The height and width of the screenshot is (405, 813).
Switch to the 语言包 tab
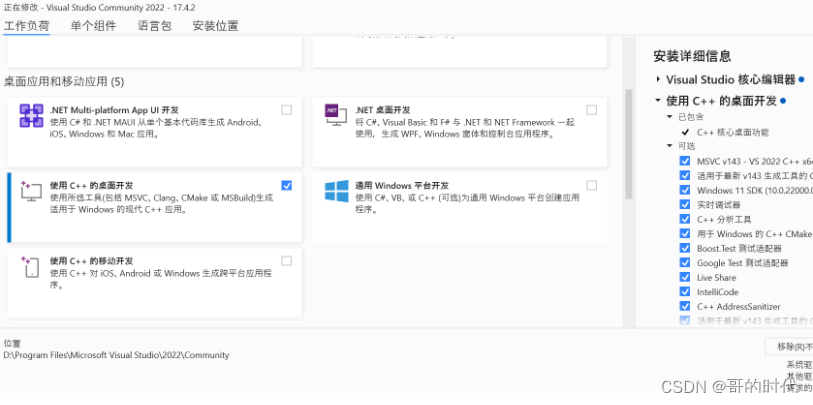pyautogui.click(x=155, y=26)
